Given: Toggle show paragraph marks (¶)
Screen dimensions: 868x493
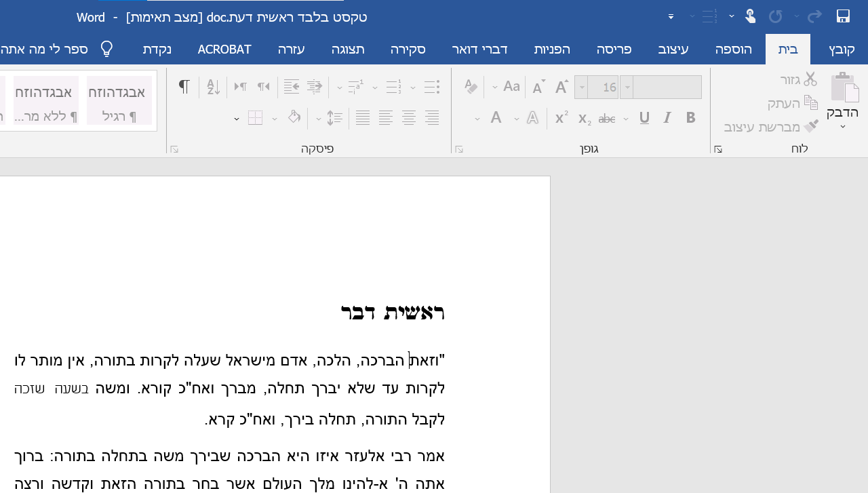Looking at the screenshot, I should click(184, 87).
